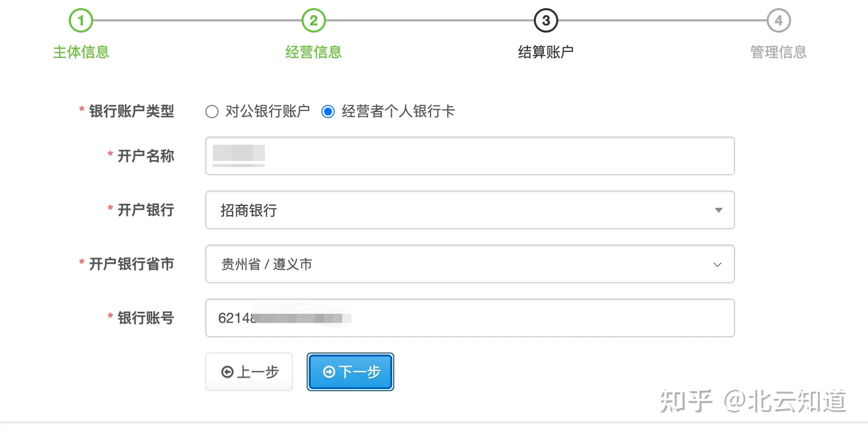
Task: Click the right-arrow icon in 下一步
Action: click(330, 372)
